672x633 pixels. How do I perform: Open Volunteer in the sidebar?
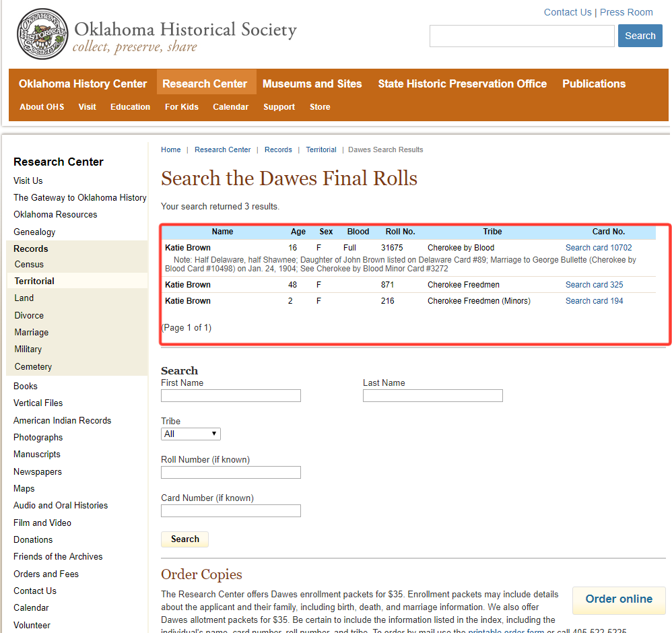click(x=32, y=626)
